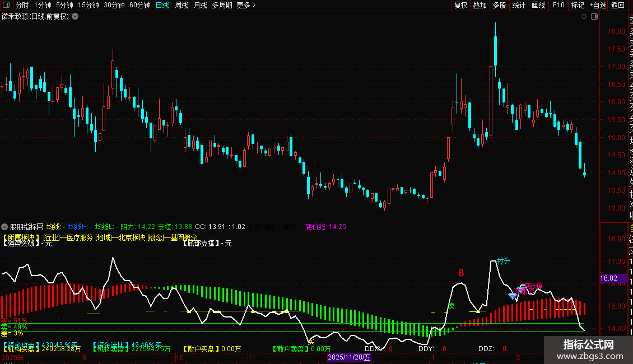Switch to 1分钟 period

point(43,5)
